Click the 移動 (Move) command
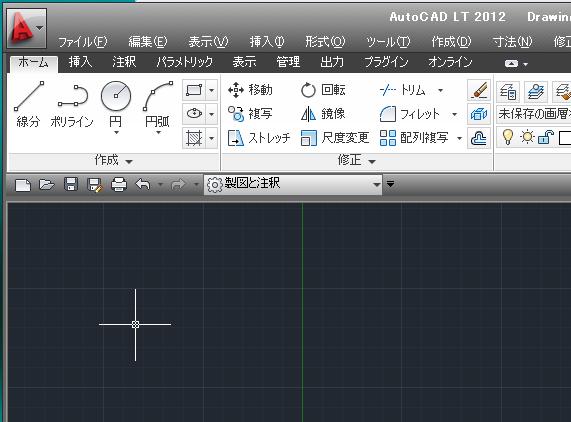Image resolution: width=571 pixels, height=422 pixels. (250, 90)
